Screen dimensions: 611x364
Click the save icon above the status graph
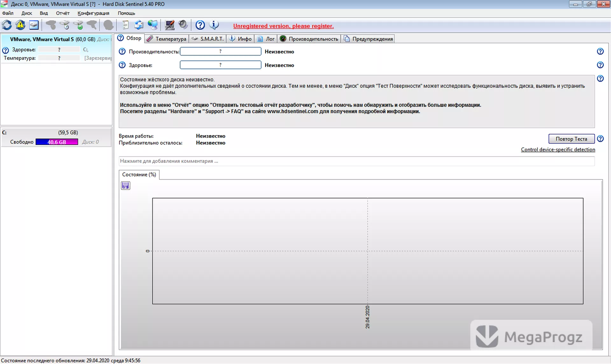coord(125,186)
